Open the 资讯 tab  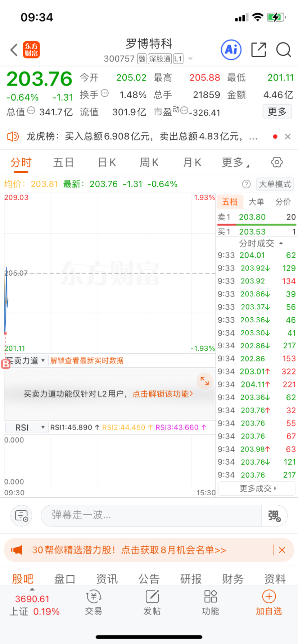pos(107,579)
